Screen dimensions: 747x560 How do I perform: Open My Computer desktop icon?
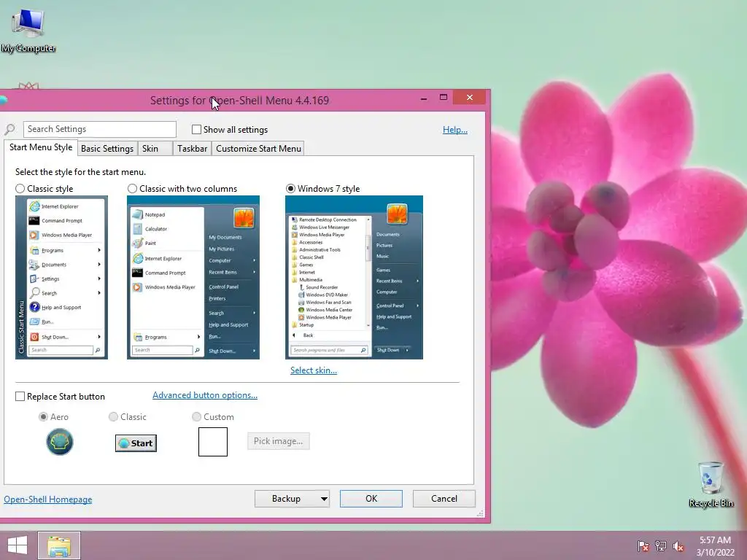pos(28,31)
